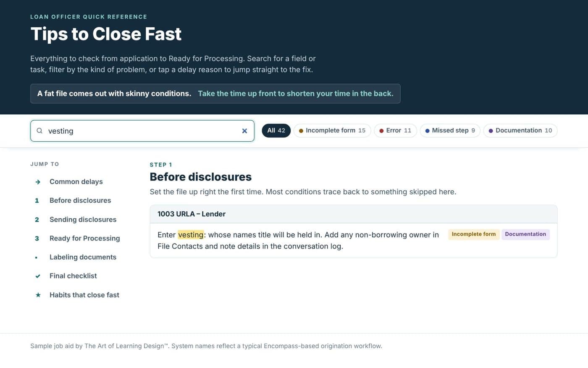The width and height of the screenshot is (588, 368).
Task: Click the star icon beside Habits that close fast
Action: coord(38,295)
